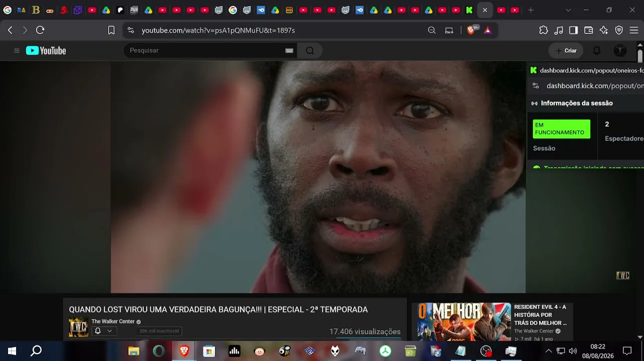Open YouTube notifications bell

(597, 51)
